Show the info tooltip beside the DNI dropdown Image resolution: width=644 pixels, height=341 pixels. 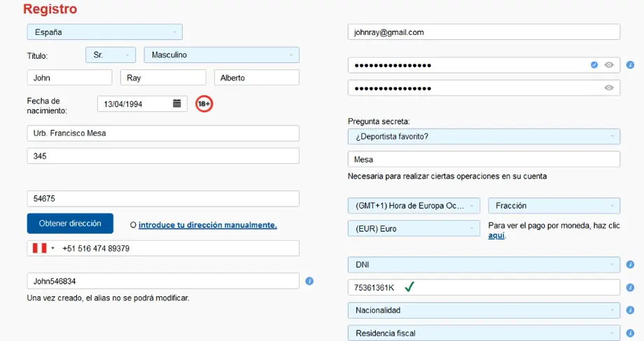(630, 265)
